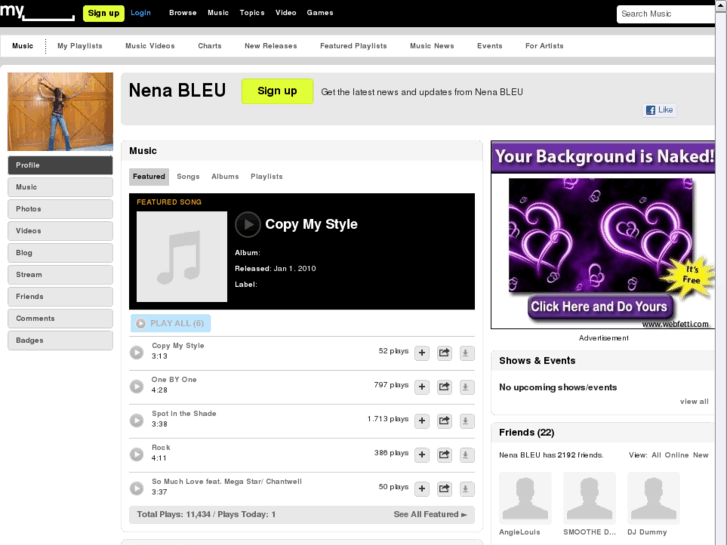Share the Spot In the Shade track
Screen dimensions: 727x545
pos(444,421)
